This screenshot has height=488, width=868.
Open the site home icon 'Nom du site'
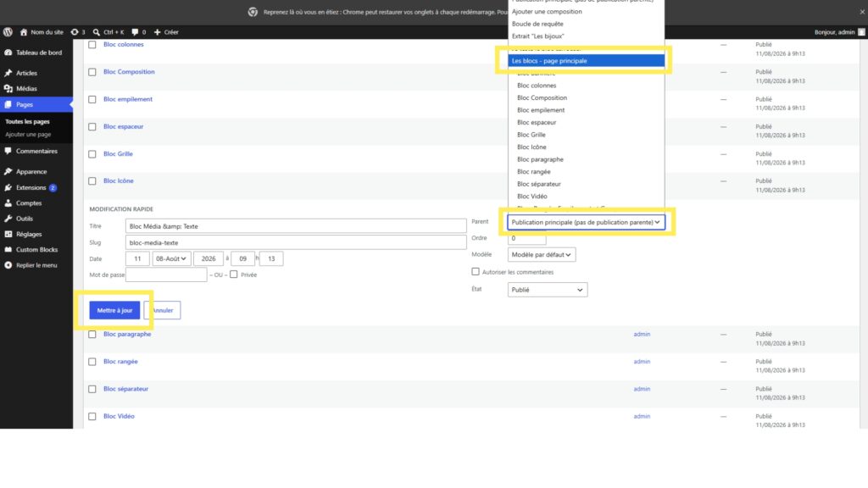click(x=23, y=32)
